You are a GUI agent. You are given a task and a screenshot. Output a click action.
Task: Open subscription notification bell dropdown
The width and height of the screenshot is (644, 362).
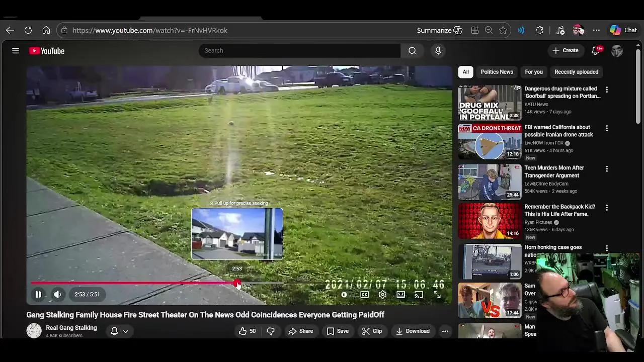[120, 331]
